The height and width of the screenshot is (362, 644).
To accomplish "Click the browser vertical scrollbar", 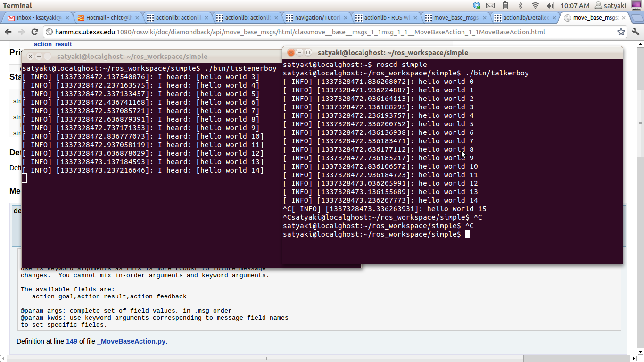I will point(640,123).
